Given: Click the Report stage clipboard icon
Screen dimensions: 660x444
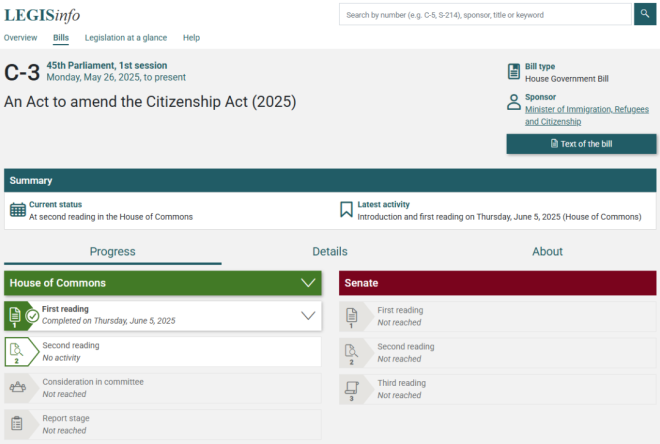Looking at the screenshot, I should coord(16,423).
